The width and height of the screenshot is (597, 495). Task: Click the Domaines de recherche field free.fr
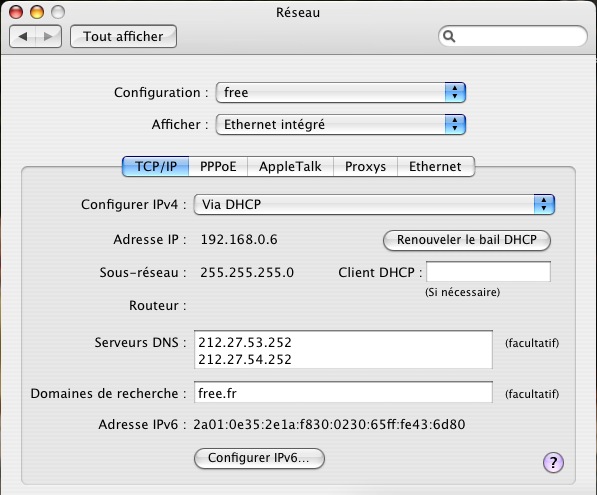pos(343,393)
